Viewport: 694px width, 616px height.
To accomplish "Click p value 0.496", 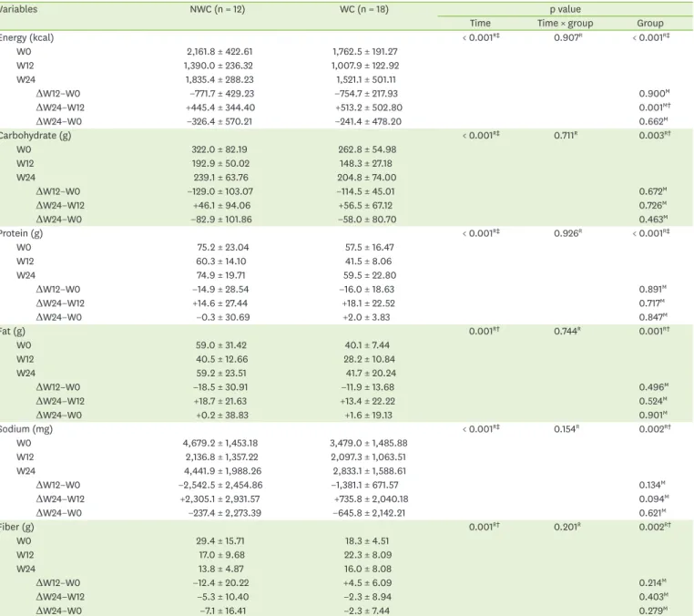I will pyautogui.click(x=654, y=387).
